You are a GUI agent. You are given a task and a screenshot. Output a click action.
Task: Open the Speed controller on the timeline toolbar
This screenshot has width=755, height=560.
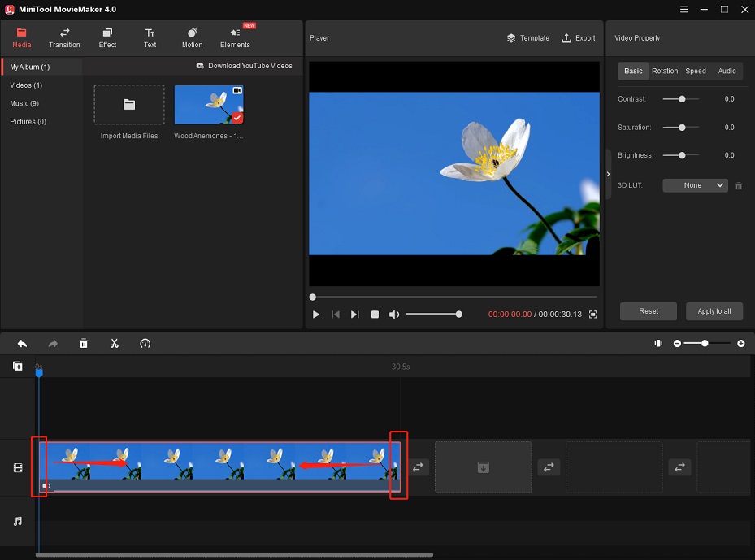coord(145,344)
